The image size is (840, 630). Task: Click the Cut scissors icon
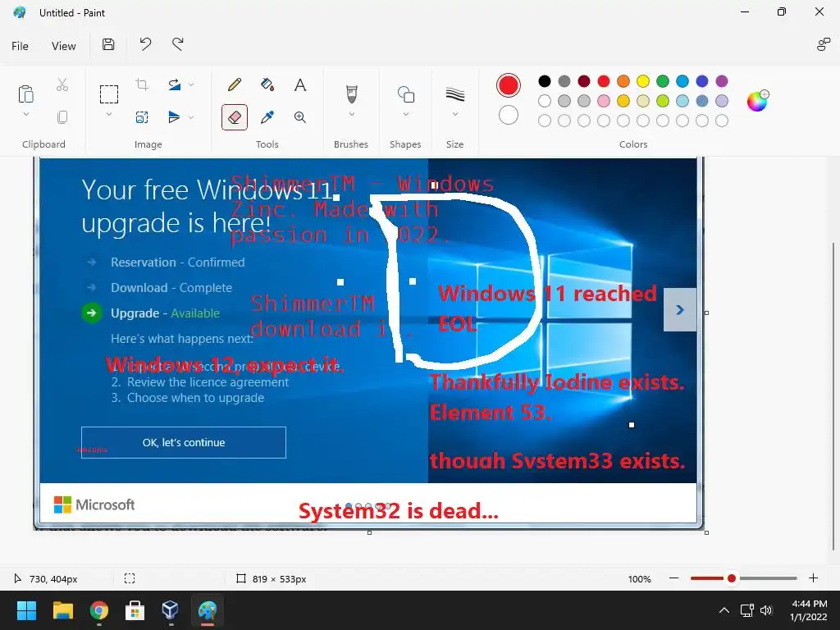tap(62, 84)
